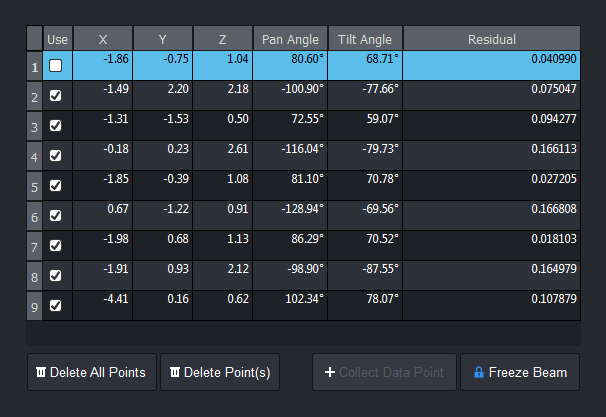Screen dimensions: 606x417
Task: Click the X column header
Action: (102, 39)
